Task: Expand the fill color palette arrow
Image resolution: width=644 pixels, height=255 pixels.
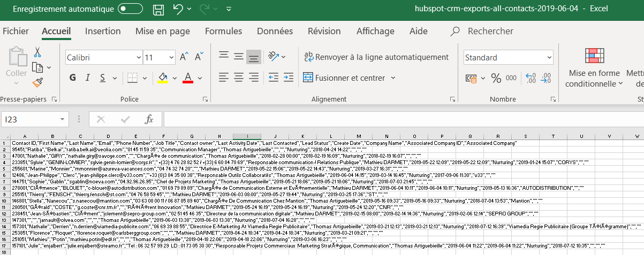Action: pyautogui.click(x=174, y=78)
